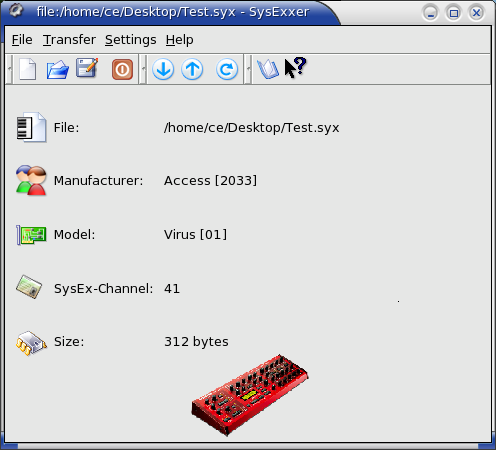This screenshot has height=450, width=496.
Task: Open the handbook book icon
Action: pyautogui.click(x=268, y=69)
